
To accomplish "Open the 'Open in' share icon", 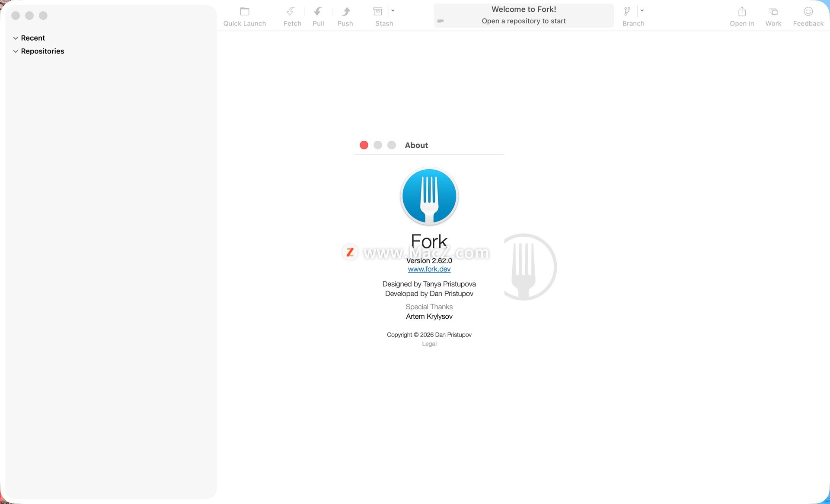I will coord(742,12).
